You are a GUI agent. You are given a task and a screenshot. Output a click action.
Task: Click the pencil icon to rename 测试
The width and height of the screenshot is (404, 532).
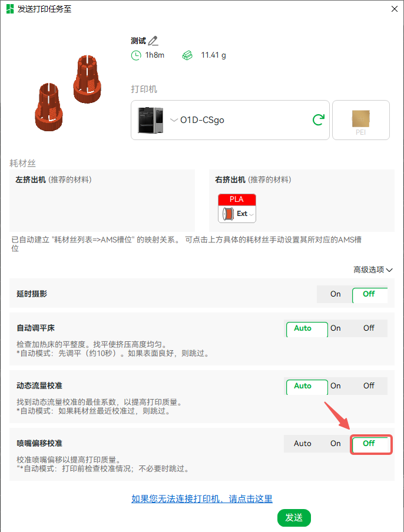click(x=154, y=41)
